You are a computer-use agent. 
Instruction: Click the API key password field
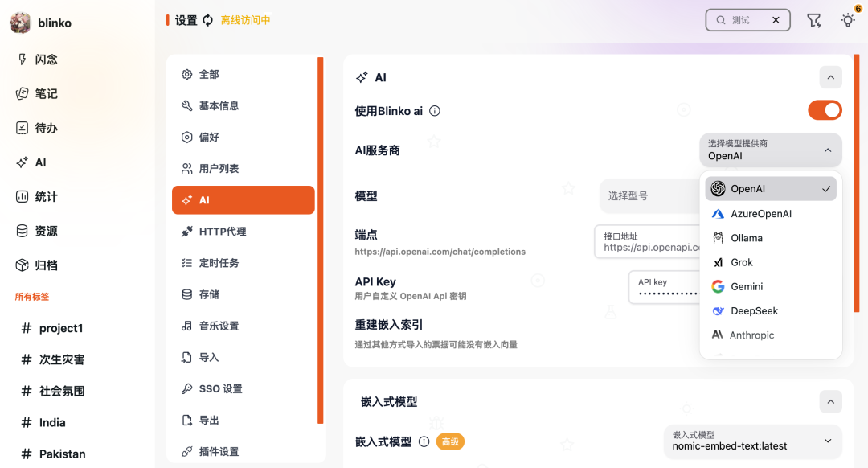(665, 287)
